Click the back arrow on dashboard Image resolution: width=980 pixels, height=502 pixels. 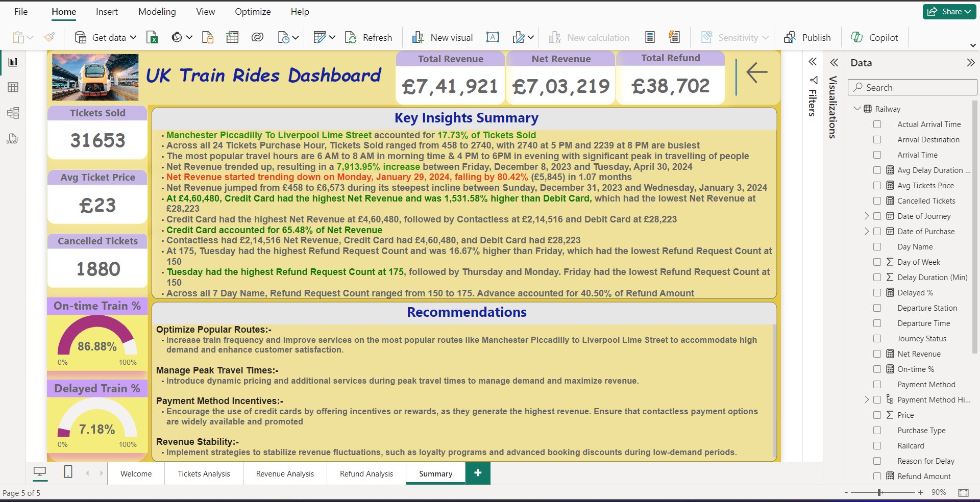(756, 72)
